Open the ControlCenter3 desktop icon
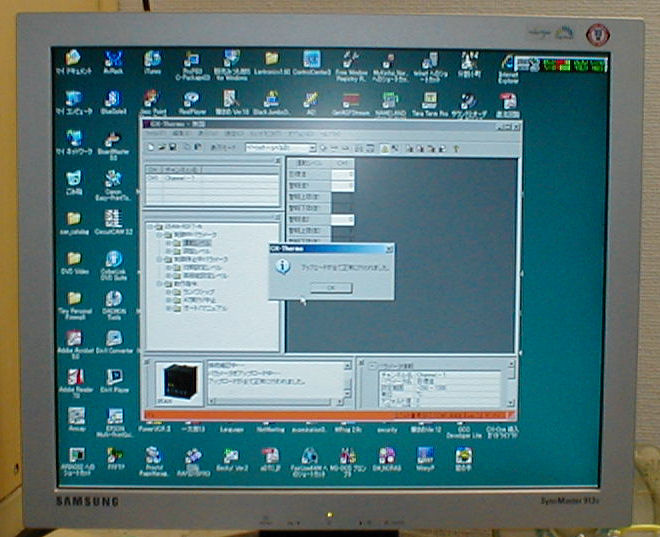The height and width of the screenshot is (537, 660). coord(311,63)
